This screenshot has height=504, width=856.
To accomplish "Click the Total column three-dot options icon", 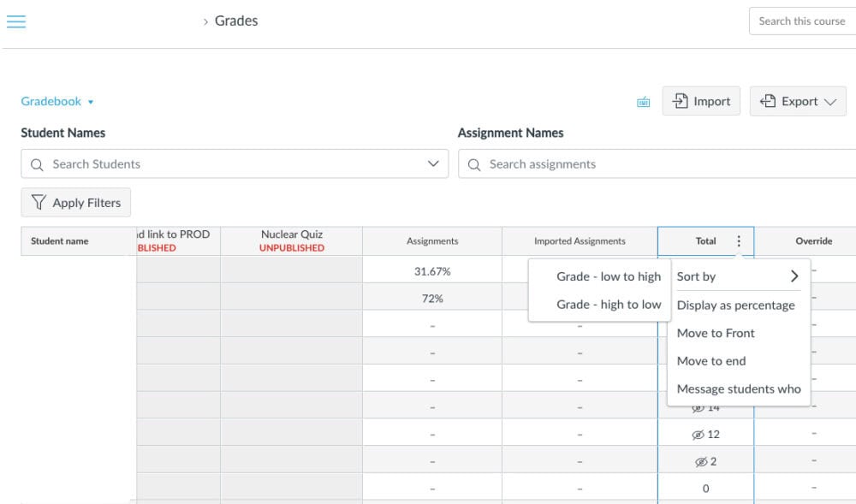I will coord(739,241).
